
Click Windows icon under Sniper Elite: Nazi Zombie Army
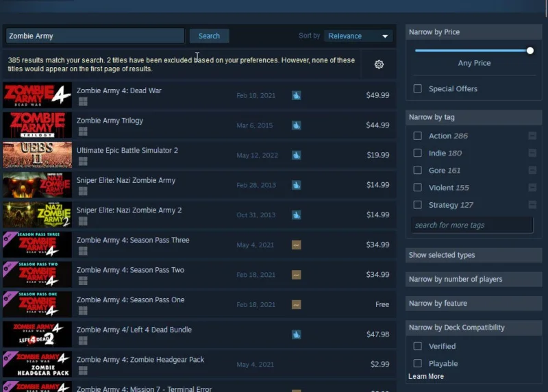pos(83,191)
